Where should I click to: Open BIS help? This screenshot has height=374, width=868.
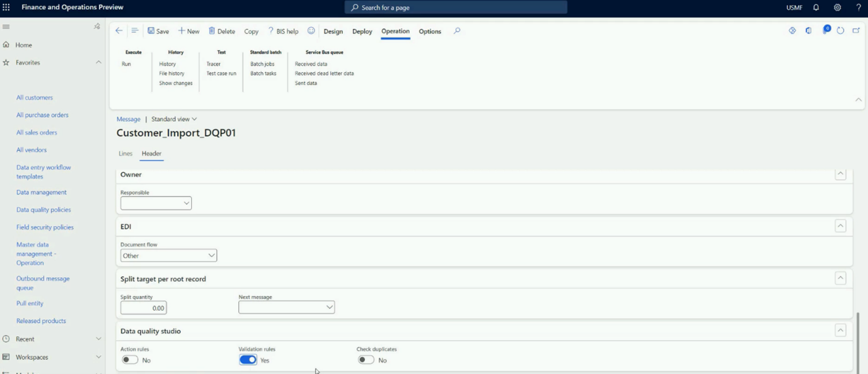pyautogui.click(x=283, y=31)
